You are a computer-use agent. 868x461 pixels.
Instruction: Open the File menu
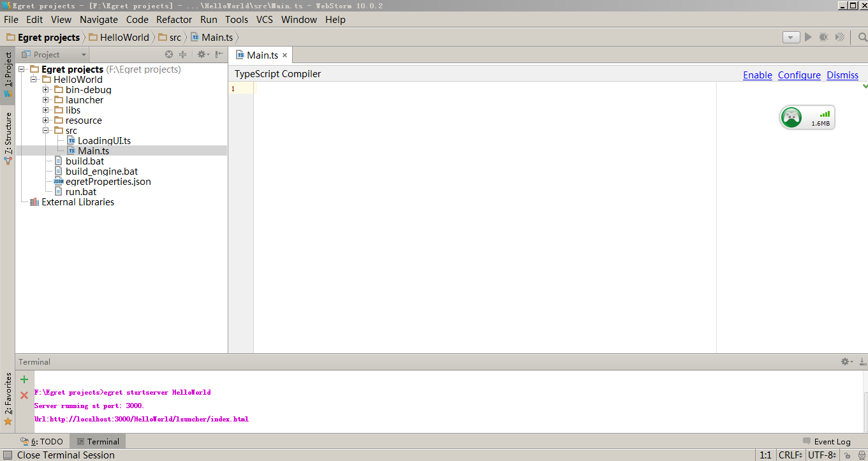tap(11, 20)
